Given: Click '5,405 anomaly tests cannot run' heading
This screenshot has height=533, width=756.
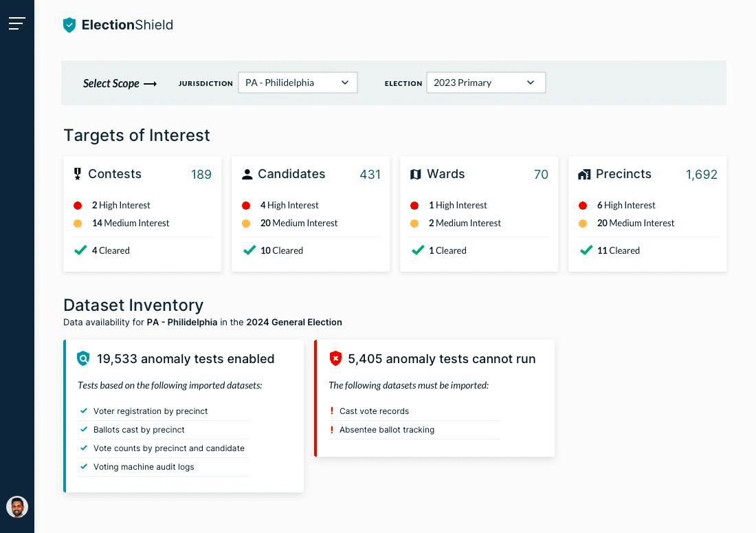Looking at the screenshot, I should pos(442,359).
